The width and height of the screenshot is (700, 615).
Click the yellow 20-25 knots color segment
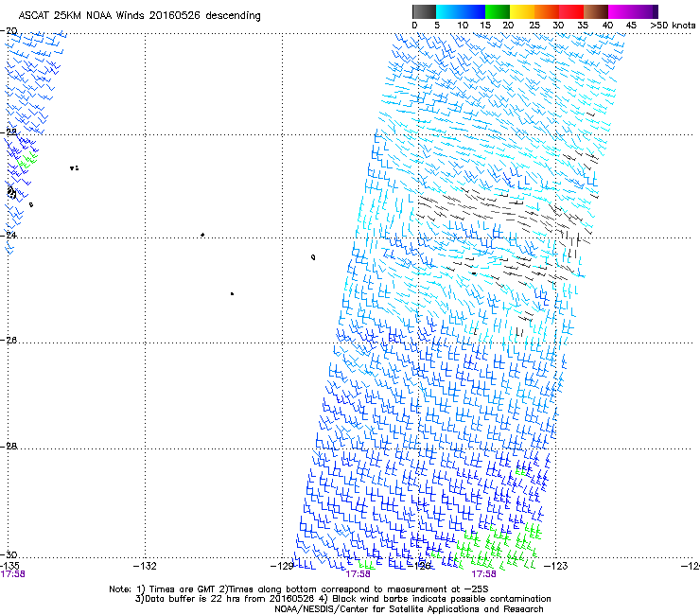tap(522, 11)
